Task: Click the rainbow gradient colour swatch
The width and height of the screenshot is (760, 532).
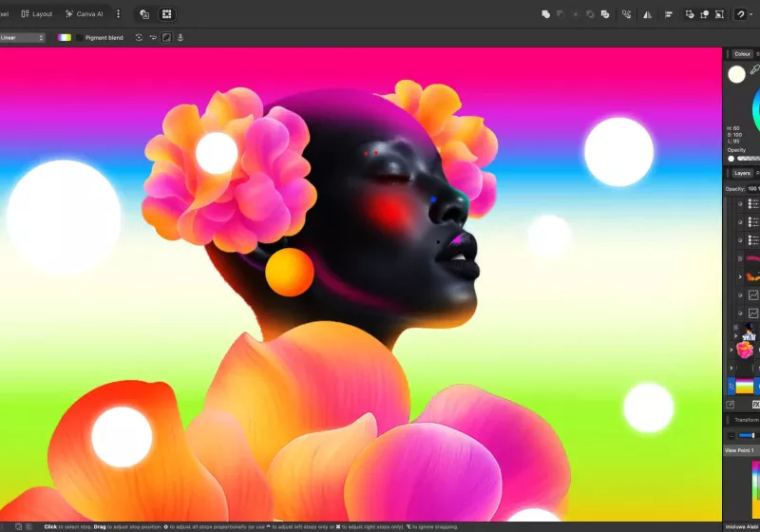Action: point(65,38)
